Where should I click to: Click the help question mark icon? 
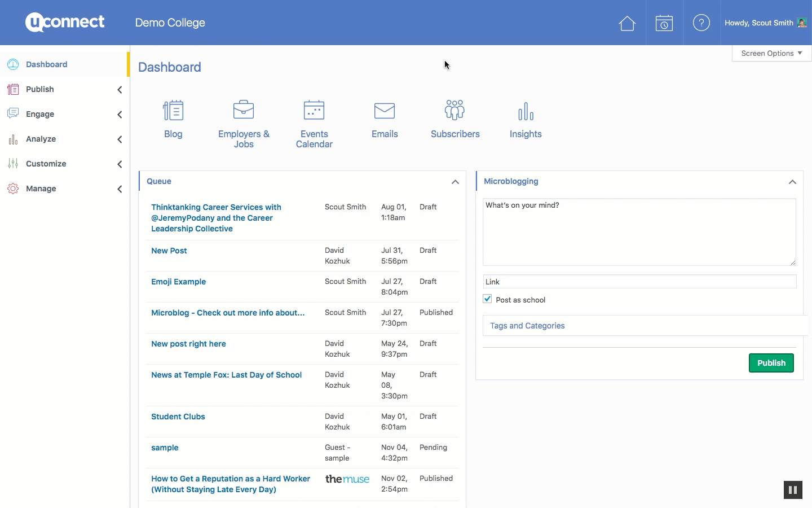tap(701, 23)
